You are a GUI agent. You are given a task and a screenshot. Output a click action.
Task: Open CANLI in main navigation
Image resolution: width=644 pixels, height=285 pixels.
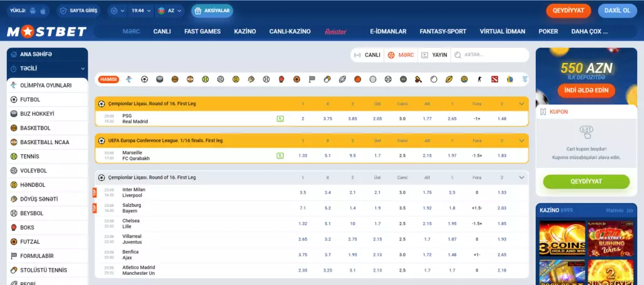[162, 31]
